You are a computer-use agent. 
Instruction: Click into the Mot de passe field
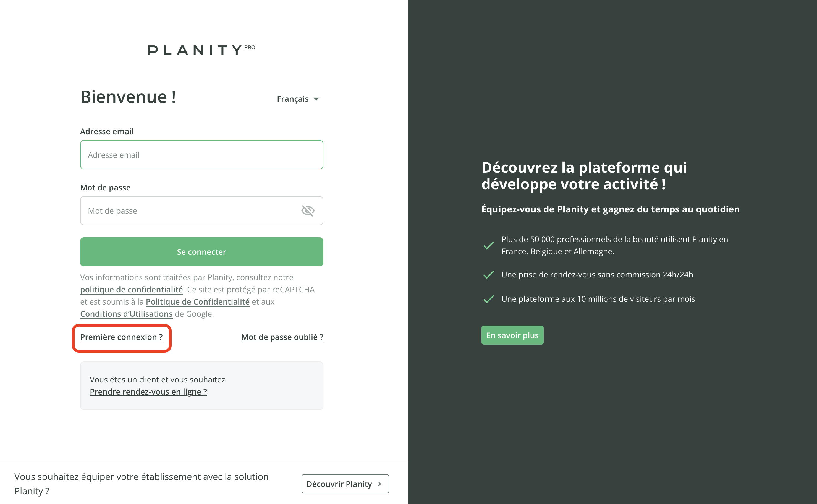pos(190,211)
